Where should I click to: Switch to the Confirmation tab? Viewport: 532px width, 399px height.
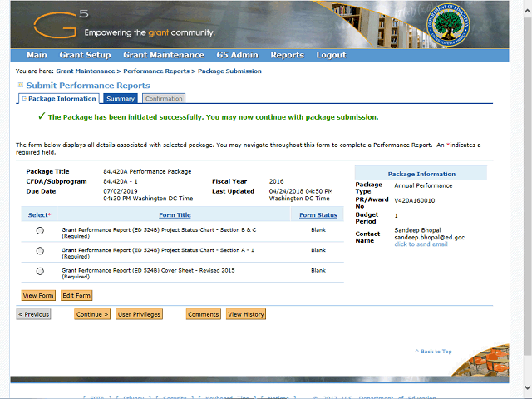click(164, 98)
